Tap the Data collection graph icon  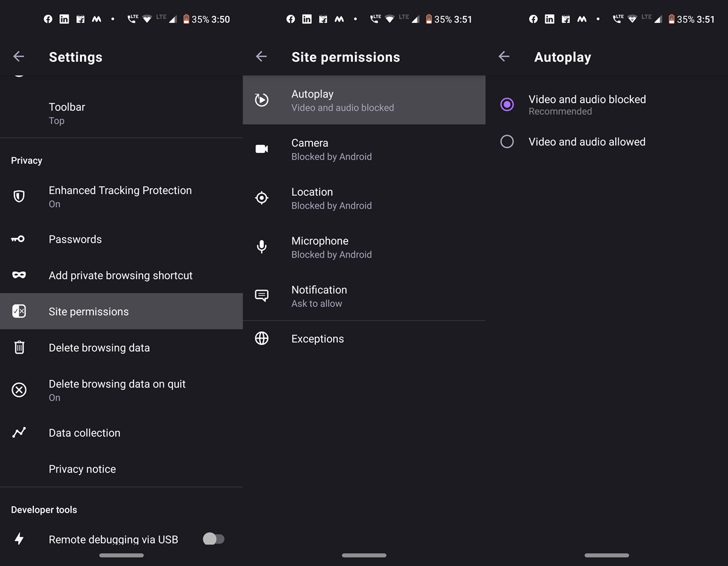[19, 433]
